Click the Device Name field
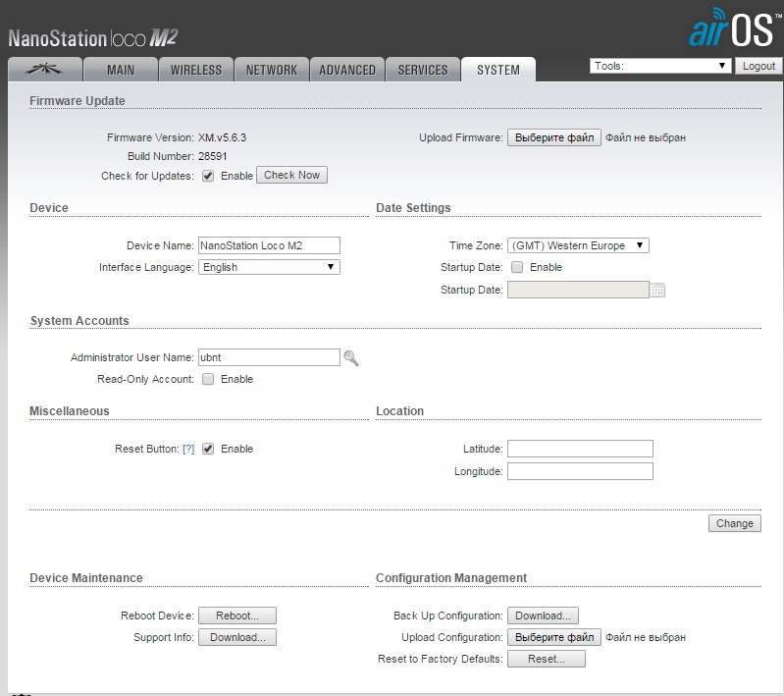The width and height of the screenshot is (784, 696). tap(269, 245)
